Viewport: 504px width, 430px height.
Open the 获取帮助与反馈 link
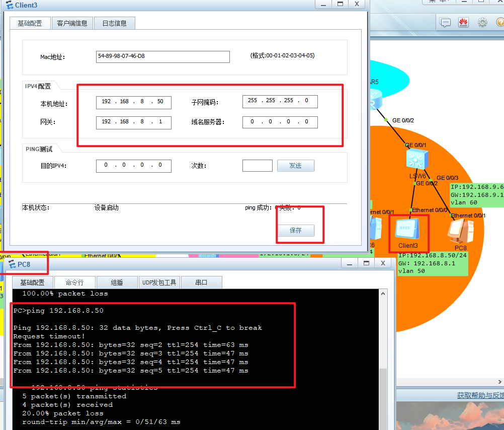[x=480, y=396]
